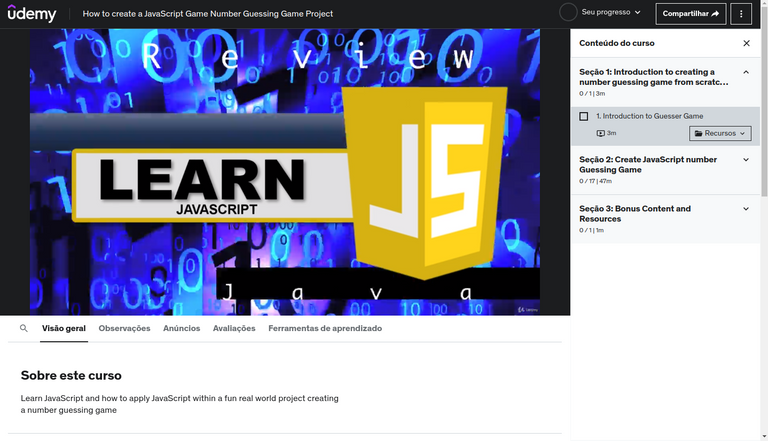Open the three-dot more options menu

(741, 14)
